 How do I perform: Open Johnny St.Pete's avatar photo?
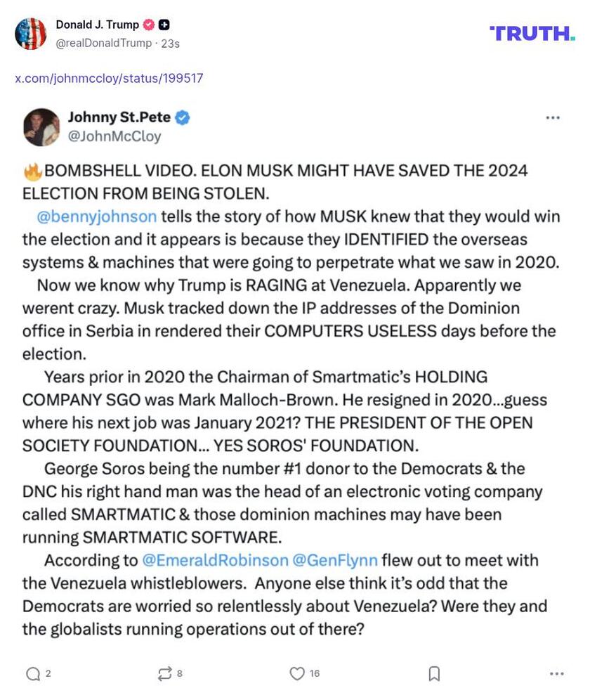tap(41, 127)
